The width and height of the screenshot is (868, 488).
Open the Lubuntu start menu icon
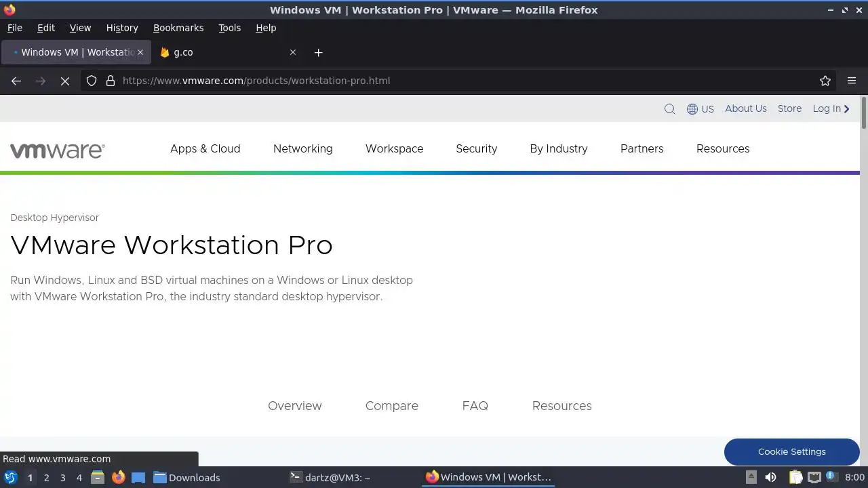coord(11,477)
